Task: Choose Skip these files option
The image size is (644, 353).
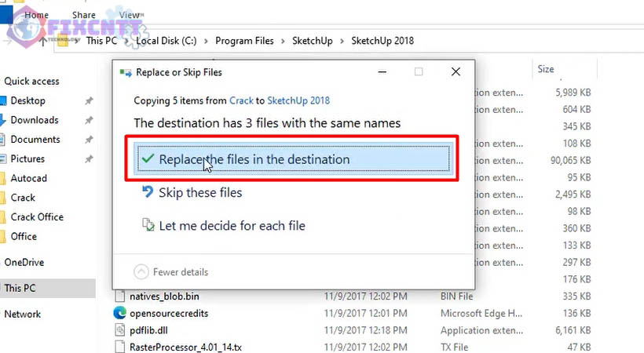Action: tap(200, 192)
